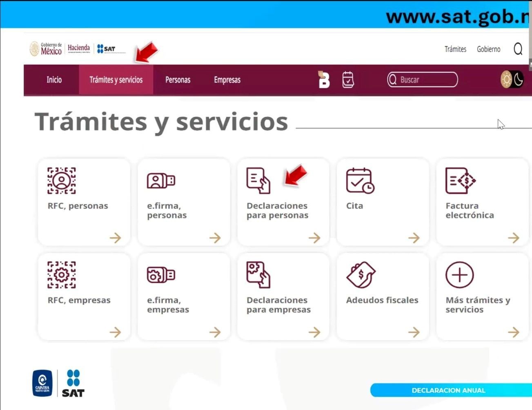Open the Más trámites plus icon
The image size is (532, 410).
(x=459, y=275)
